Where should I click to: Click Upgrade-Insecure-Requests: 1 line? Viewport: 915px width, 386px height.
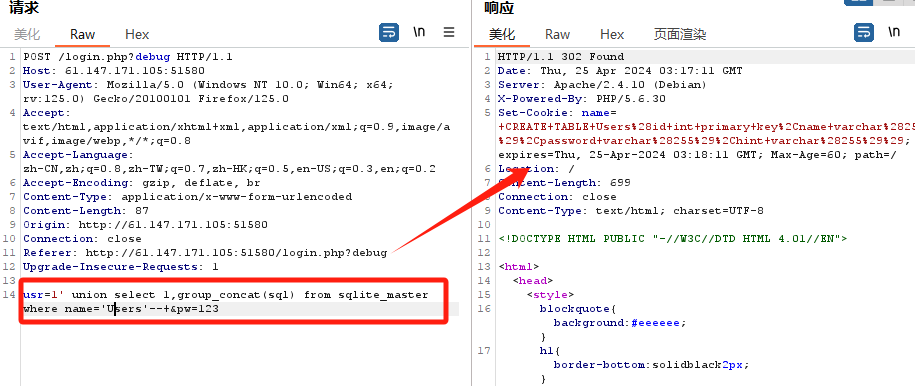(121, 267)
